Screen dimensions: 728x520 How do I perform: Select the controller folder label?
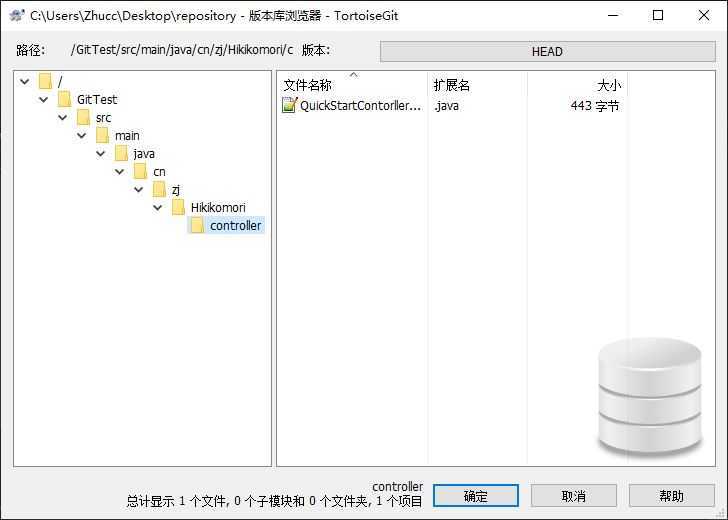(x=235, y=226)
